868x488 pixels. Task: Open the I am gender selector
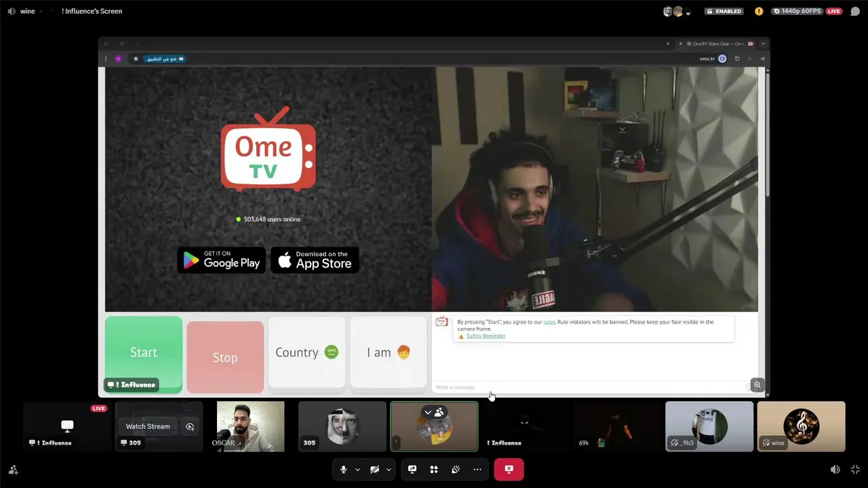click(x=389, y=352)
